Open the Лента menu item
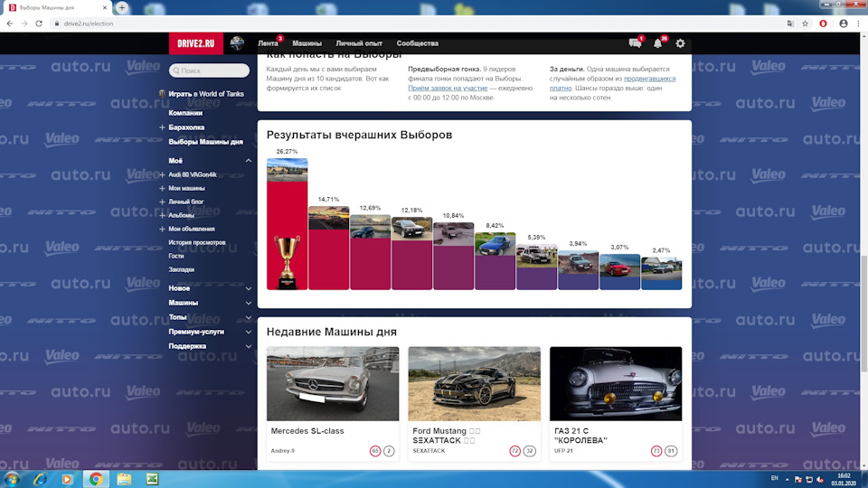Screen dimensions: 868x488 click(268, 43)
